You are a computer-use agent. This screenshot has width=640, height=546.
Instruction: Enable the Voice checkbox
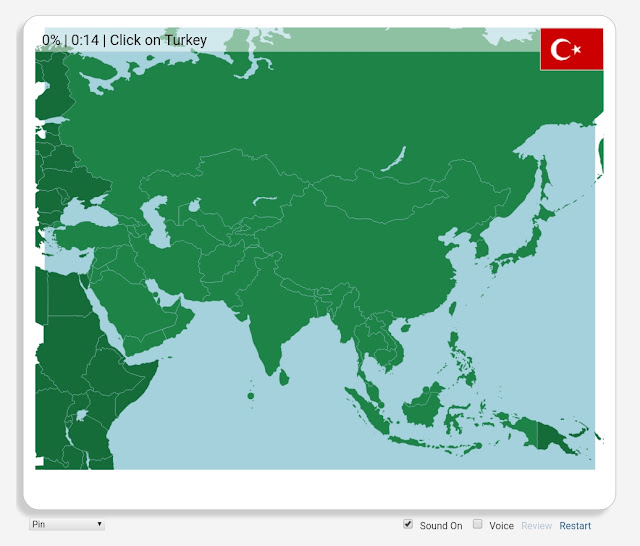[x=477, y=524]
